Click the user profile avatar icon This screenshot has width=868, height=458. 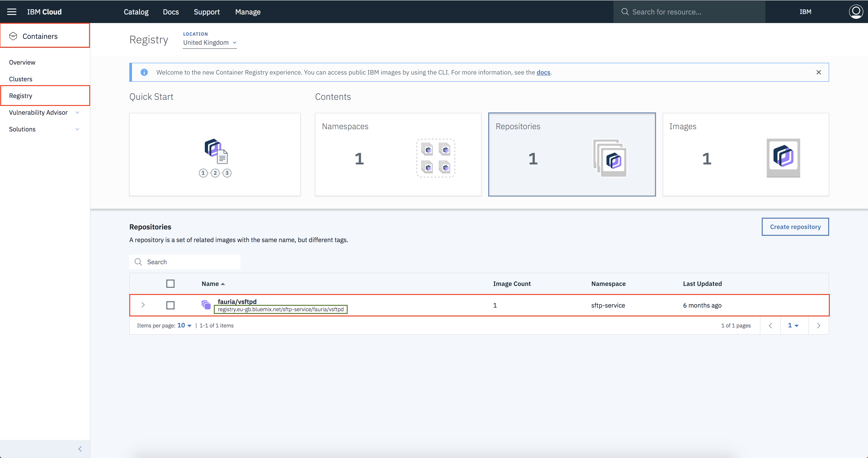pyautogui.click(x=856, y=12)
